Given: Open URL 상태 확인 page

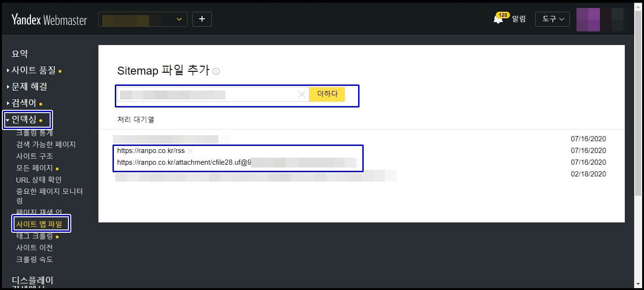Looking at the screenshot, I should click(39, 180).
